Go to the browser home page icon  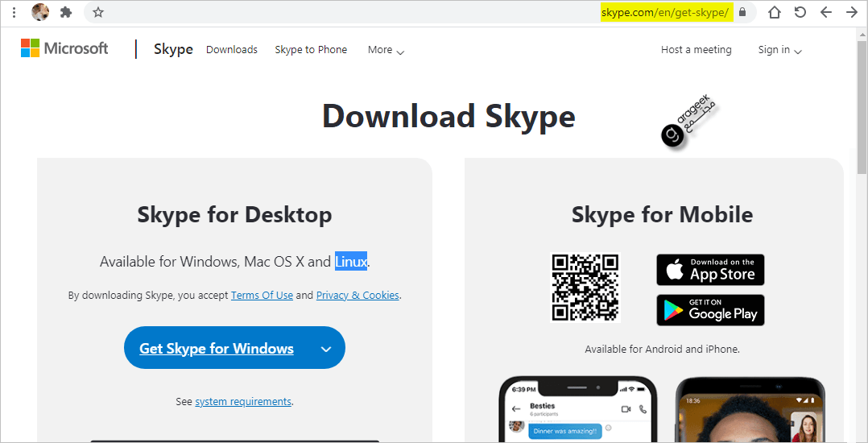point(775,12)
